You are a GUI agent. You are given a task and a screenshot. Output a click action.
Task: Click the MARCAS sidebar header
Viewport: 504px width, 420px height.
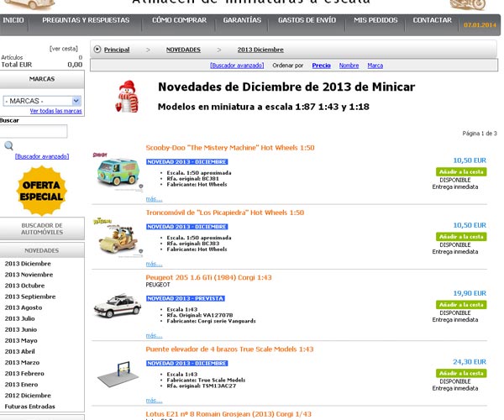pyautogui.click(x=42, y=79)
